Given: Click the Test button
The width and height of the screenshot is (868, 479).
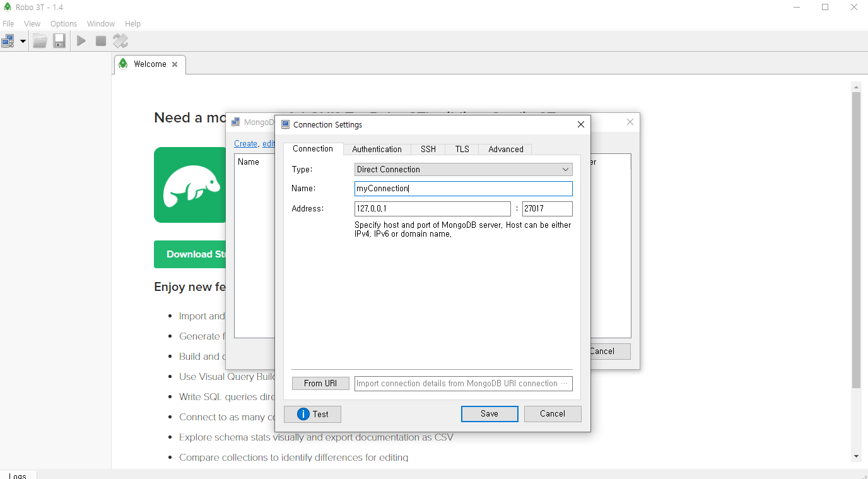Looking at the screenshot, I should click(x=312, y=414).
